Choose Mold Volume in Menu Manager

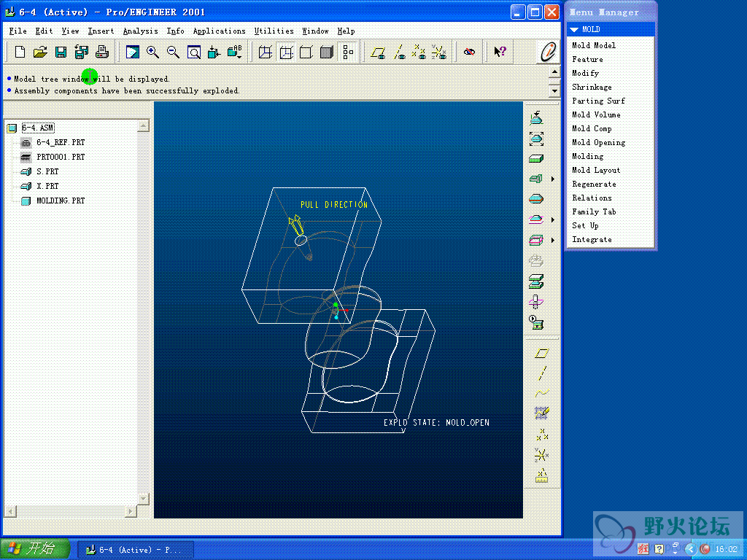(596, 114)
